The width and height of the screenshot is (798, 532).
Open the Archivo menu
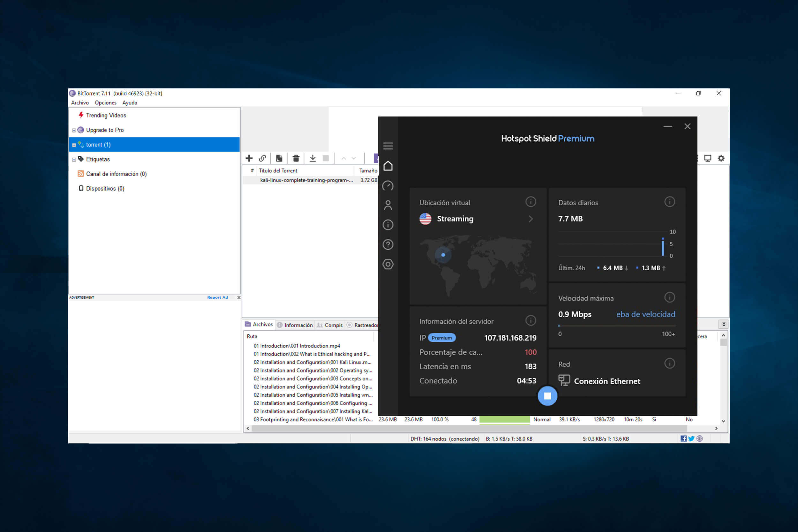tap(80, 102)
